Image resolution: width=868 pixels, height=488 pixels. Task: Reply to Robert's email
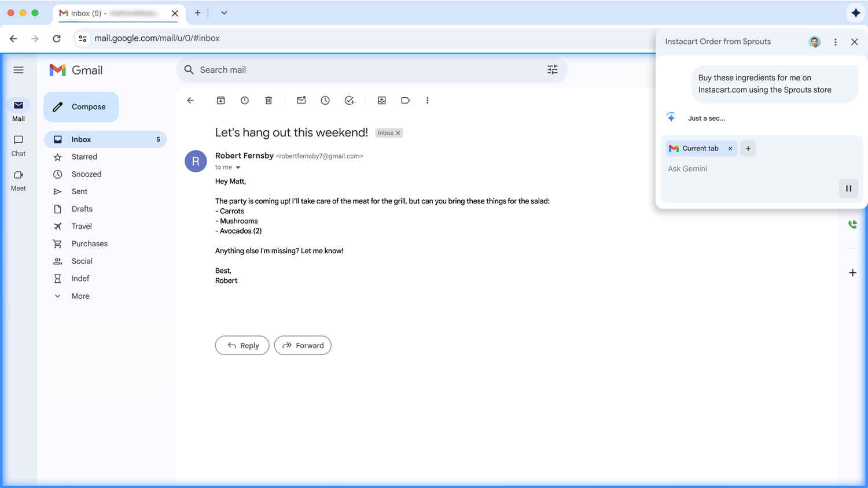242,345
